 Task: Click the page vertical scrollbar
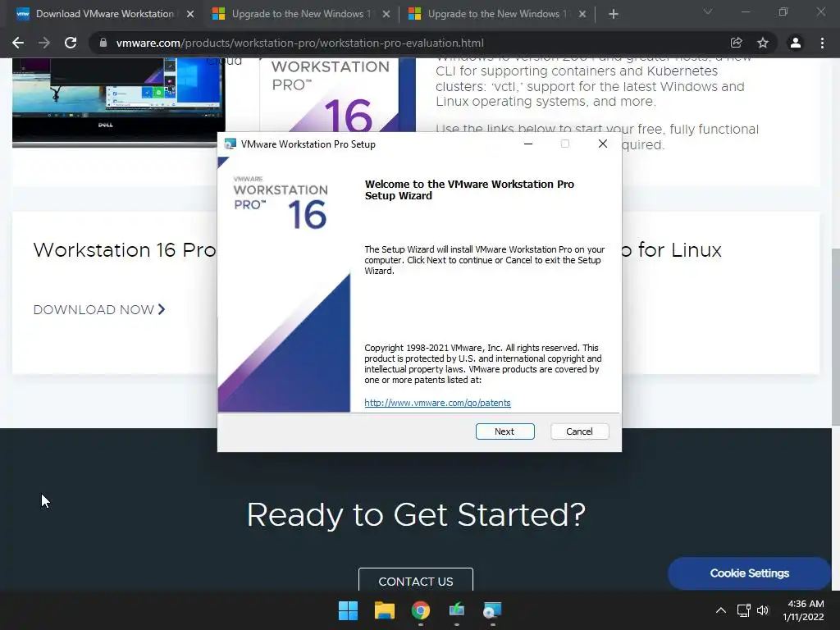coord(835,337)
